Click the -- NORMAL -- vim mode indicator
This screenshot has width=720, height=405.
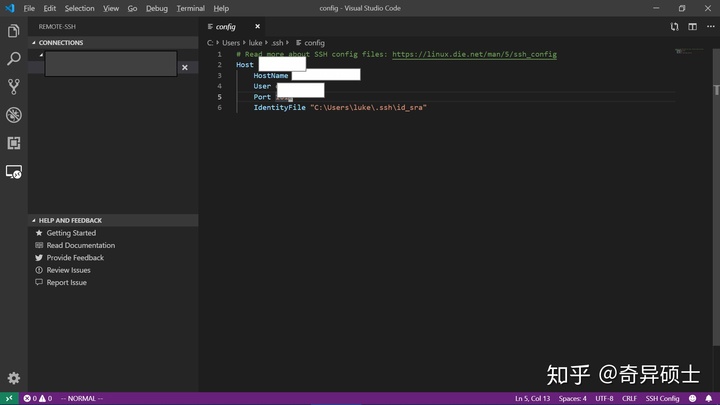click(82, 398)
